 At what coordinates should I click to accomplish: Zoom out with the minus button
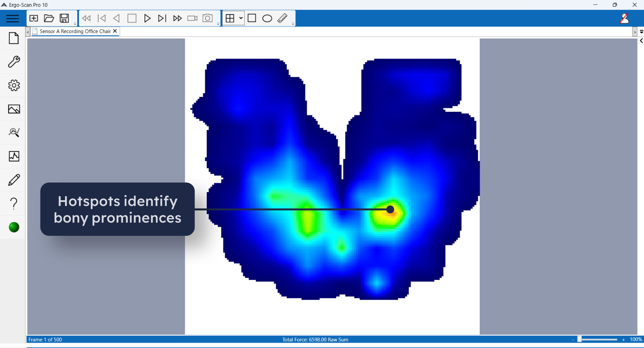coord(573,340)
